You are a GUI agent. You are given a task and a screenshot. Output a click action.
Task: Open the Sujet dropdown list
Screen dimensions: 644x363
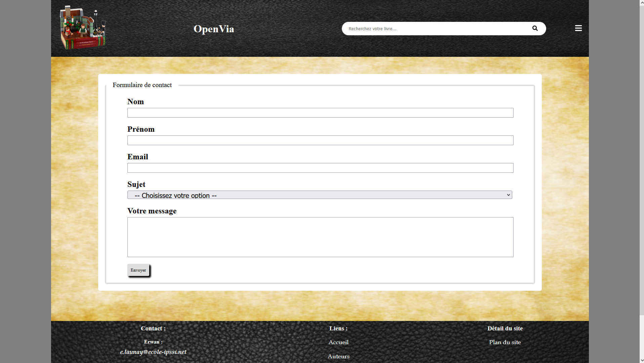pos(319,195)
